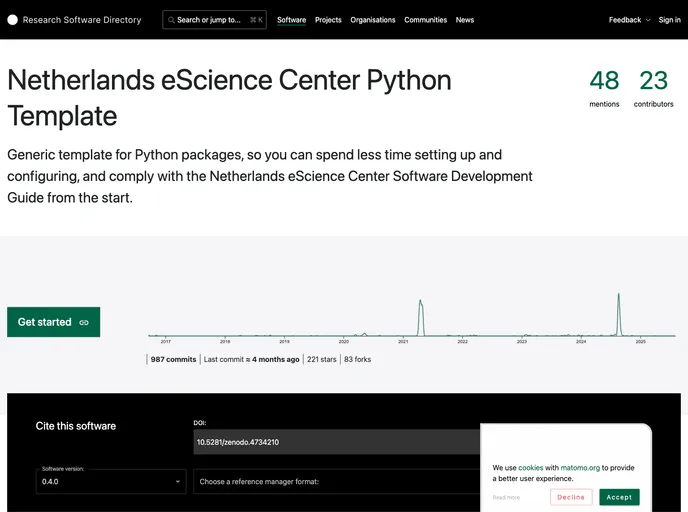Click the Research Software Directory logo circle

click(13, 20)
